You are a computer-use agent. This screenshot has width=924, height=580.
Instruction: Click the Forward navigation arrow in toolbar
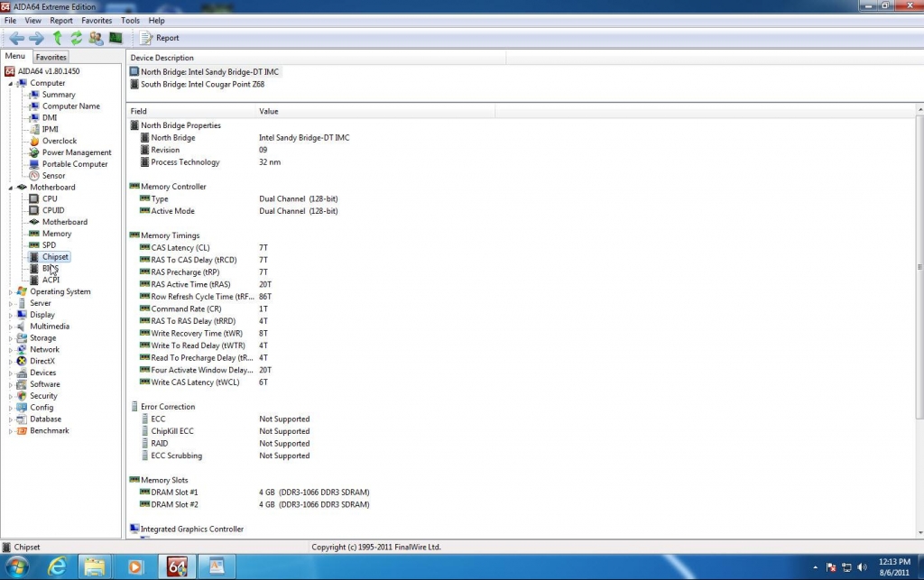click(x=36, y=38)
